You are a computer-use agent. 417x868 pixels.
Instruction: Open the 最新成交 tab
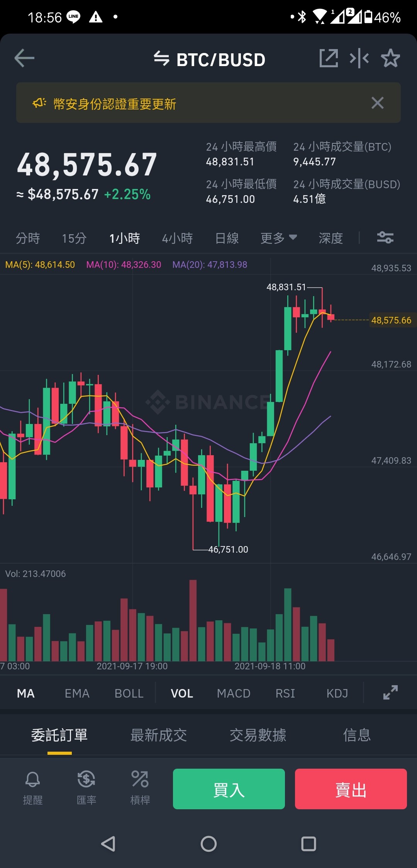coord(159,735)
